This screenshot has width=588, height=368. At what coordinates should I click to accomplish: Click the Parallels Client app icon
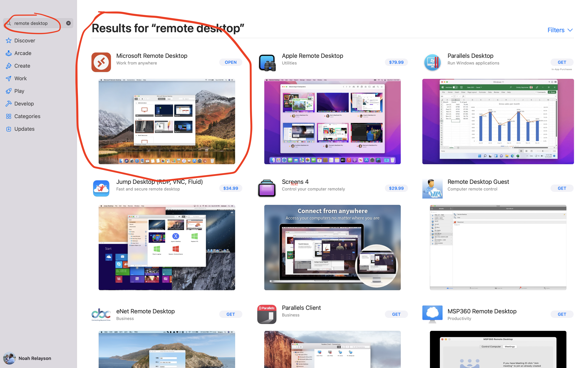267,314
